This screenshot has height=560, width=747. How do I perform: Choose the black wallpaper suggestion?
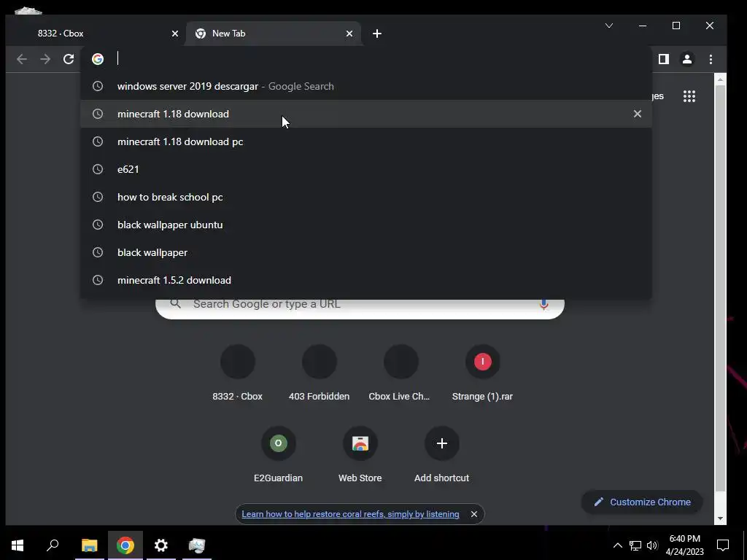366,252
